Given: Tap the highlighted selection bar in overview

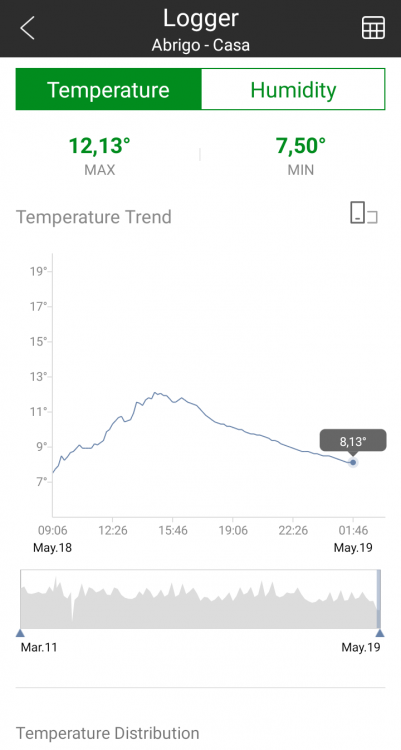Looking at the screenshot, I should 379,599.
